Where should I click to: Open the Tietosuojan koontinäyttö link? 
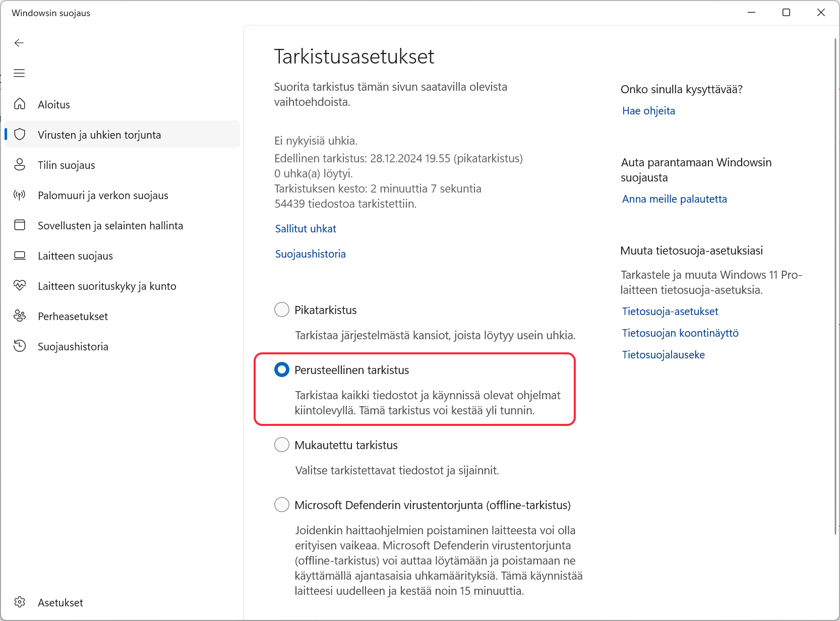[680, 333]
